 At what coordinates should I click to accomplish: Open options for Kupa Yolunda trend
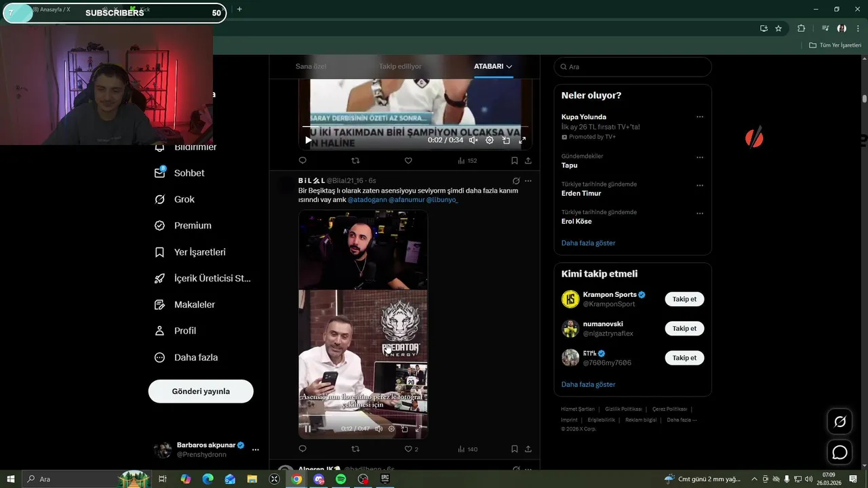pos(700,117)
